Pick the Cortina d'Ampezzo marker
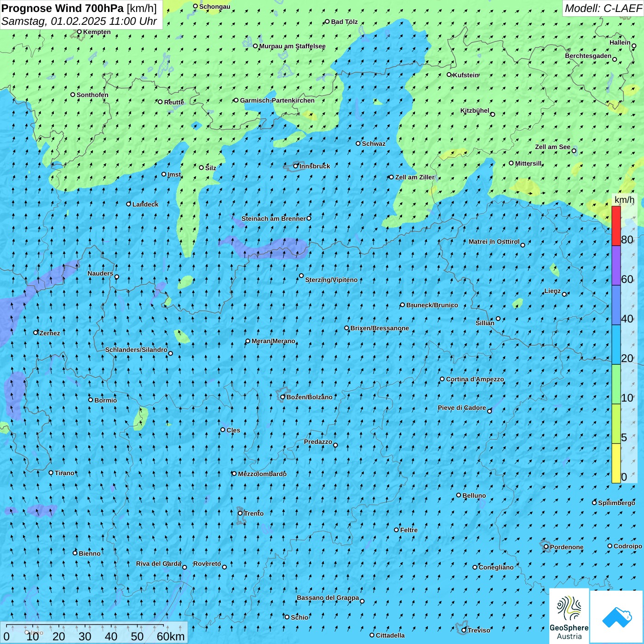 click(x=443, y=379)
